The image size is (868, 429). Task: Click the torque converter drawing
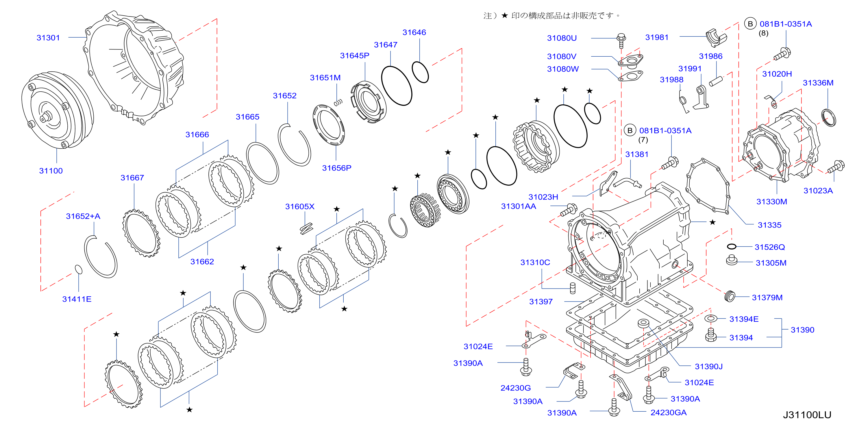[57, 110]
